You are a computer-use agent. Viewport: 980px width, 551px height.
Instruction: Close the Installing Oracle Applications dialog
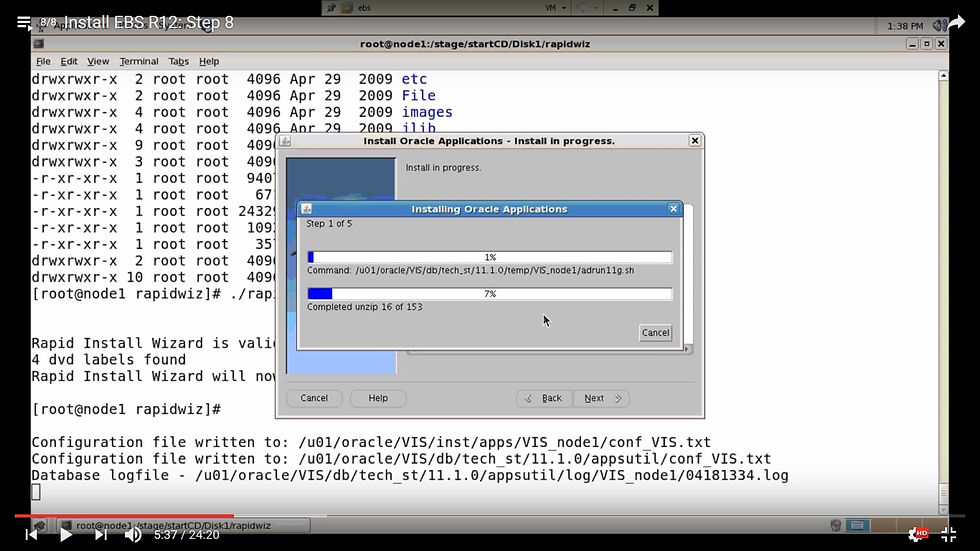click(673, 209)
